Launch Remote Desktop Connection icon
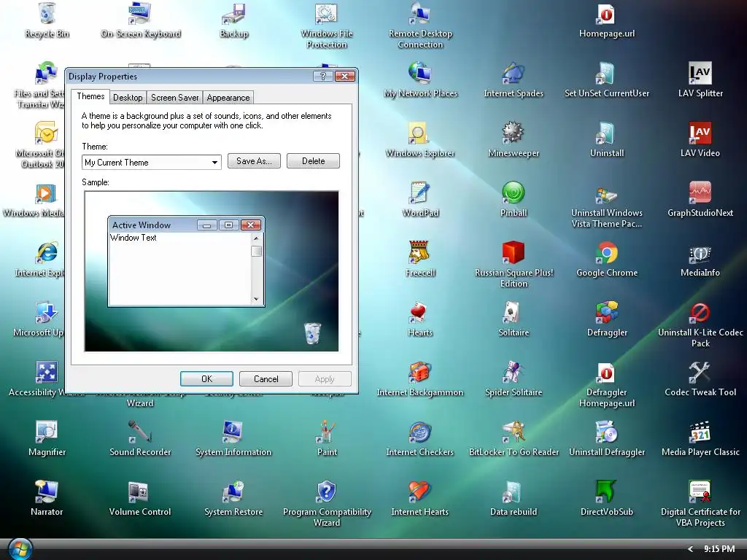 point(420,15)
